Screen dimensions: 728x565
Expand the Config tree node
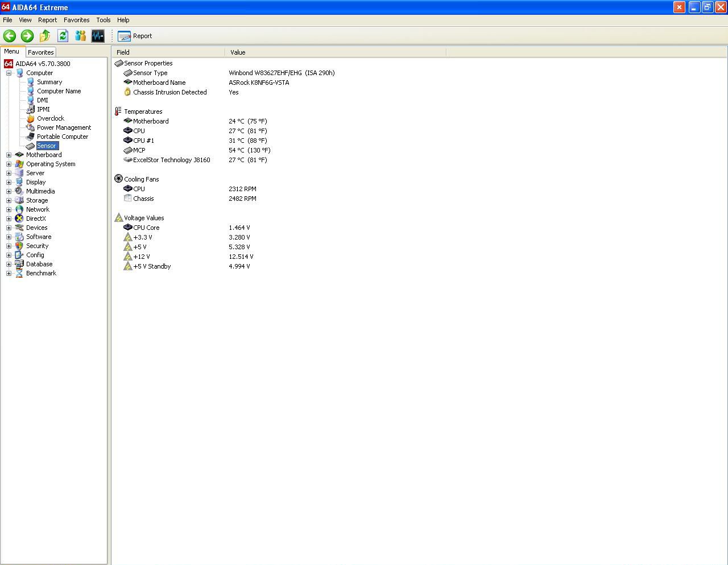9,255
